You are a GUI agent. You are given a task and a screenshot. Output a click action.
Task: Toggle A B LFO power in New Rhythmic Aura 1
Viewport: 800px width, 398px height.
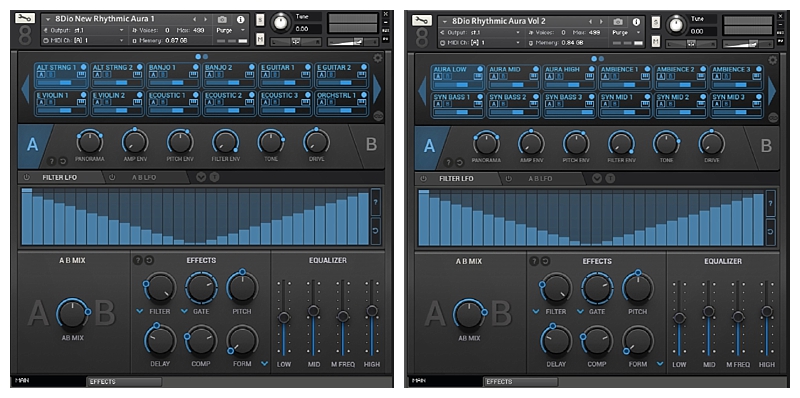click(112, 178)
